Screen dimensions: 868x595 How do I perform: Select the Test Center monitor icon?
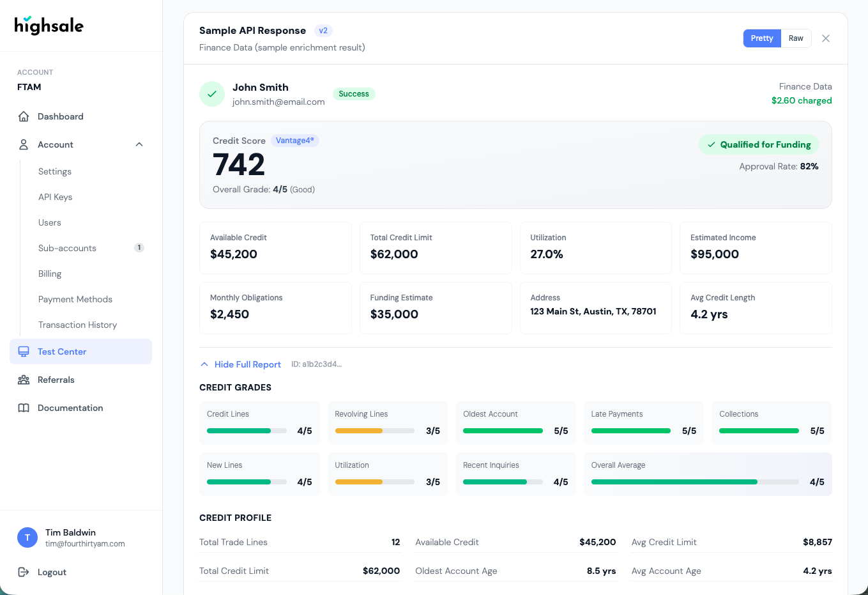tap(23, 352)
